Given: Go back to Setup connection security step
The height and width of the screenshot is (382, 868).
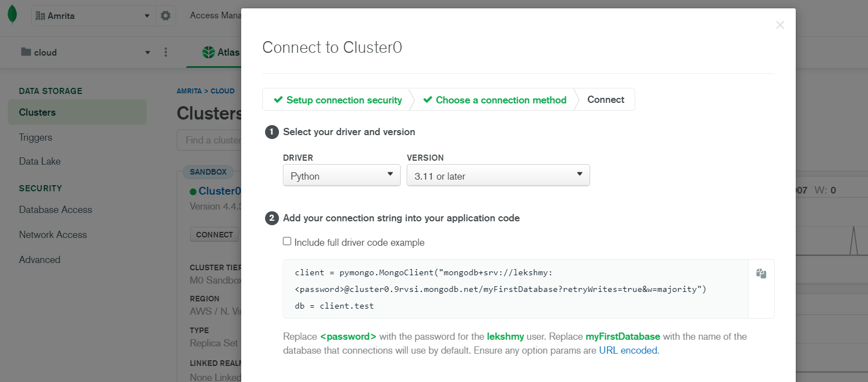Looking at the screenshot, I should 338,100.
